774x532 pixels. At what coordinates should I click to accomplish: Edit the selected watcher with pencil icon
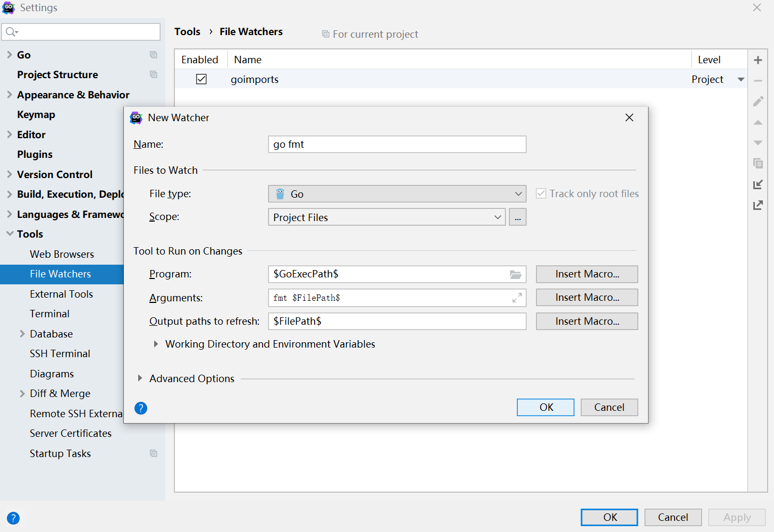click(758, 101)
